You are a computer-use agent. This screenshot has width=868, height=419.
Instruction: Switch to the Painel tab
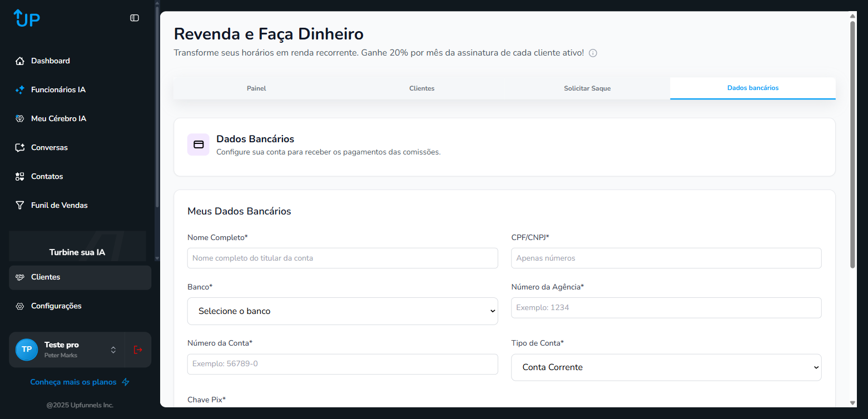click(x=256, y=88)
